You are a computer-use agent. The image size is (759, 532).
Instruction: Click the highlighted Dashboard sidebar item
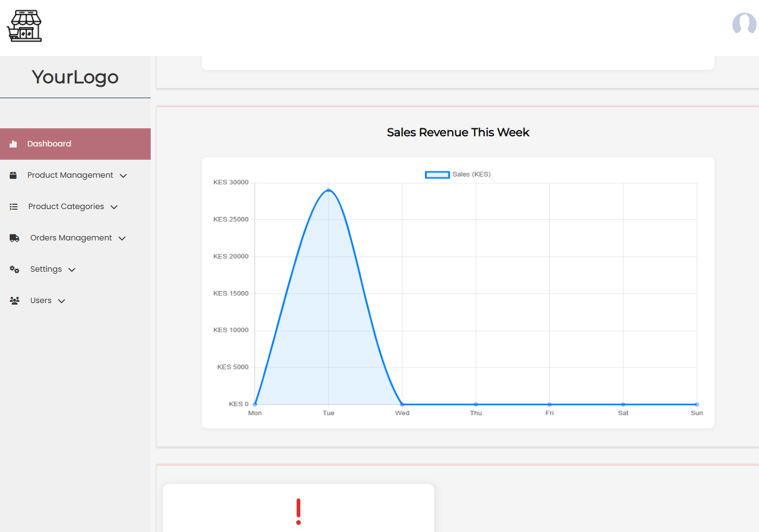pyautogui.click(x=49, y=143)
